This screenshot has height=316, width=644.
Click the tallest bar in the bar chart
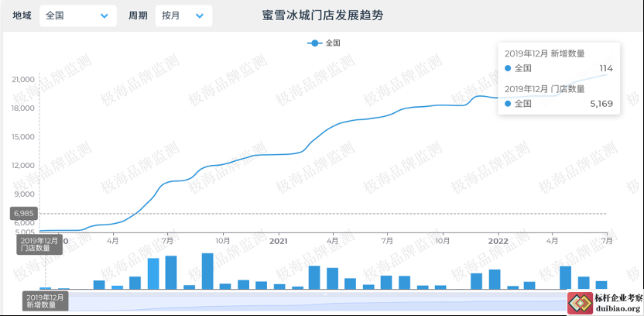[207, 271]
